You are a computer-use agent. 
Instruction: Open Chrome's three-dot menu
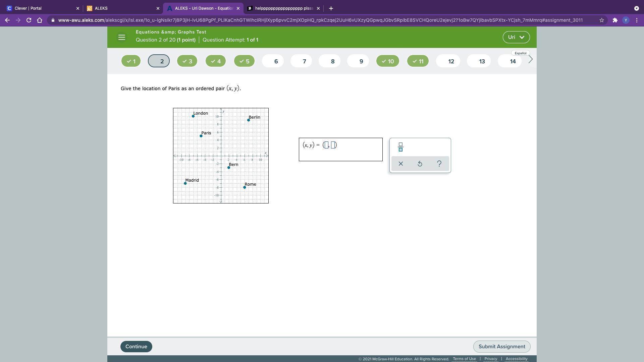[637, 20]
